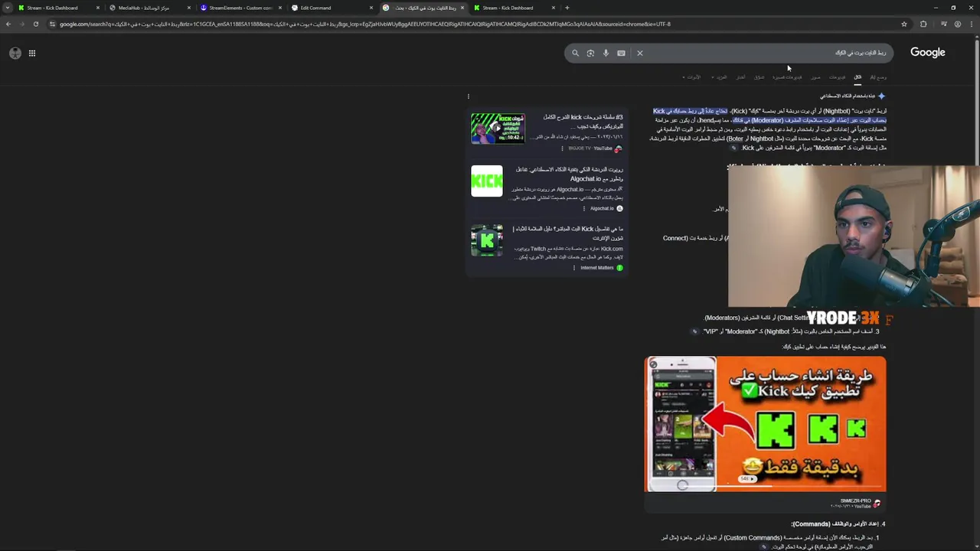Expand the More search filters dropdown
980x551 pixels.
(720, 77)
